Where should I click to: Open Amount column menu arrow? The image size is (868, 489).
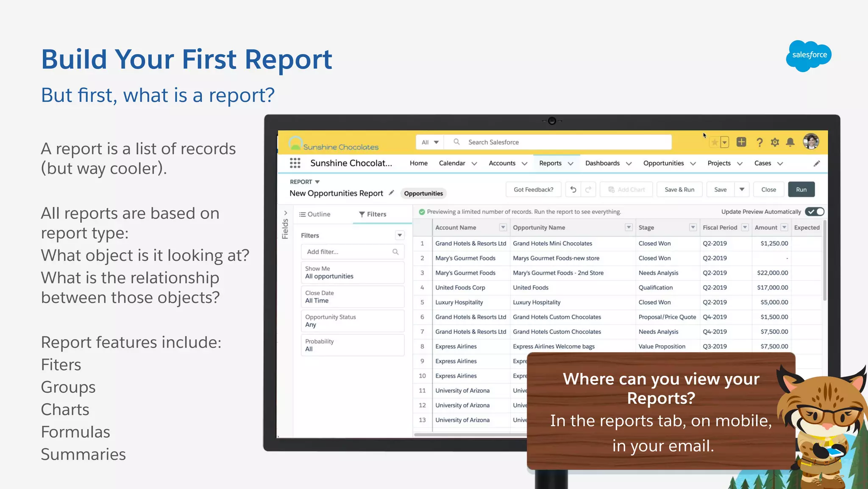click(785, 228)
